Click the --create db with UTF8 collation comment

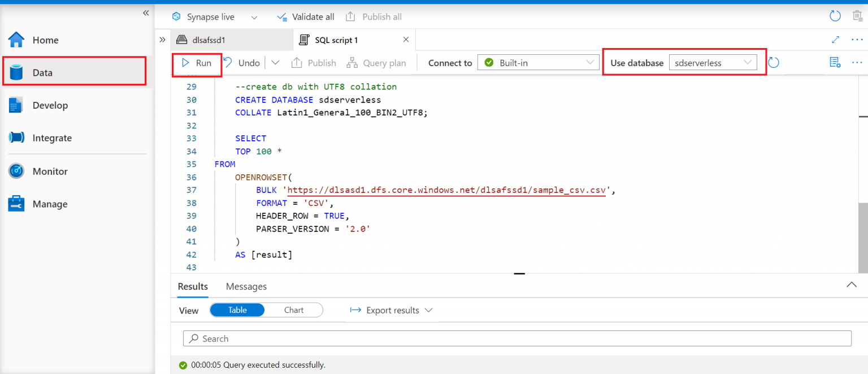coord(316,87)
